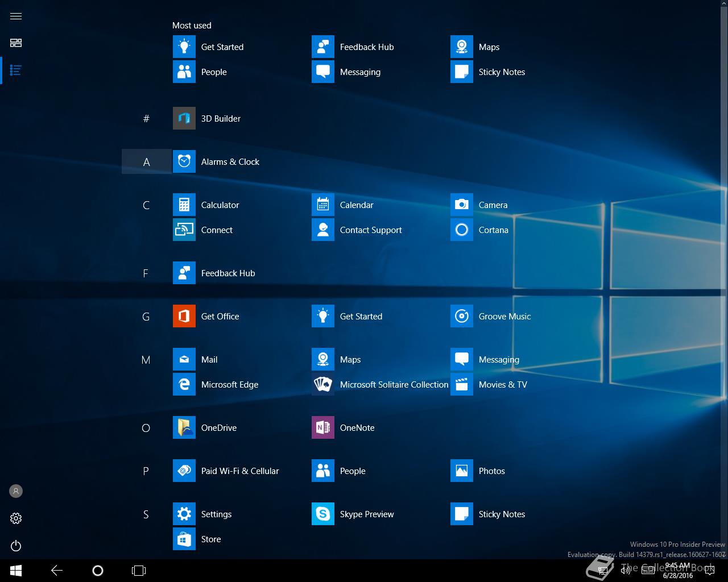The image size is (728, 582).
Task: Open the Get Office app
Action: [x=184, y=316]
